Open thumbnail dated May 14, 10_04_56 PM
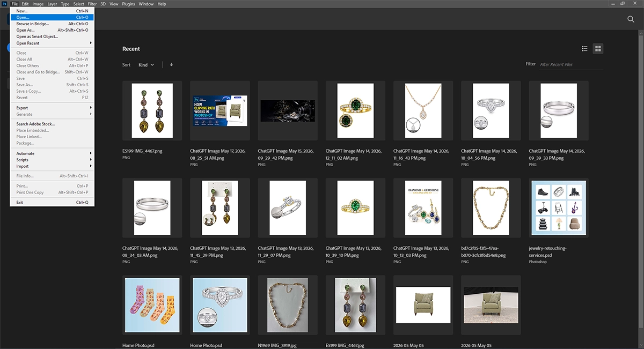The width and height of the screenshot is (644, 349). (491, 111)
